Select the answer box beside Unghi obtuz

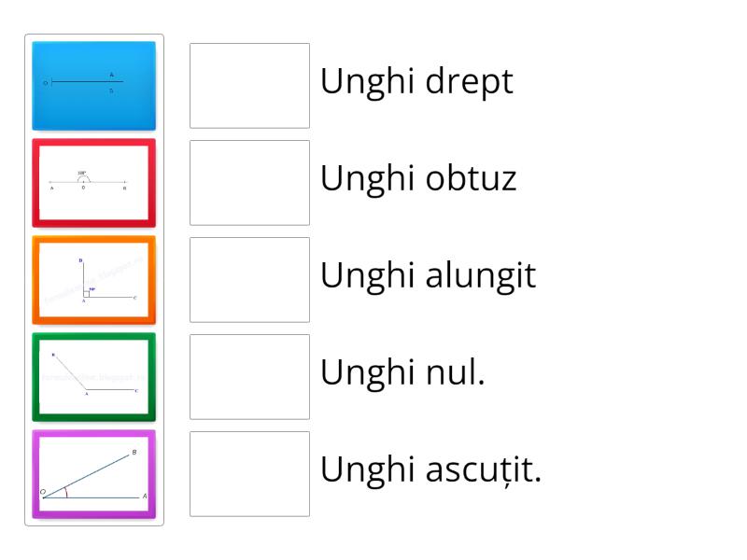(248, 182)
